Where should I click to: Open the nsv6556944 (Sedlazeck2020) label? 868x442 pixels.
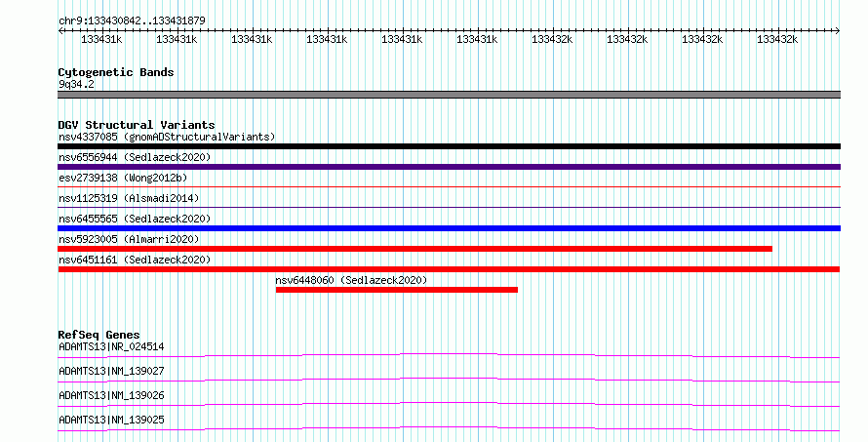(x=135, y=157)
